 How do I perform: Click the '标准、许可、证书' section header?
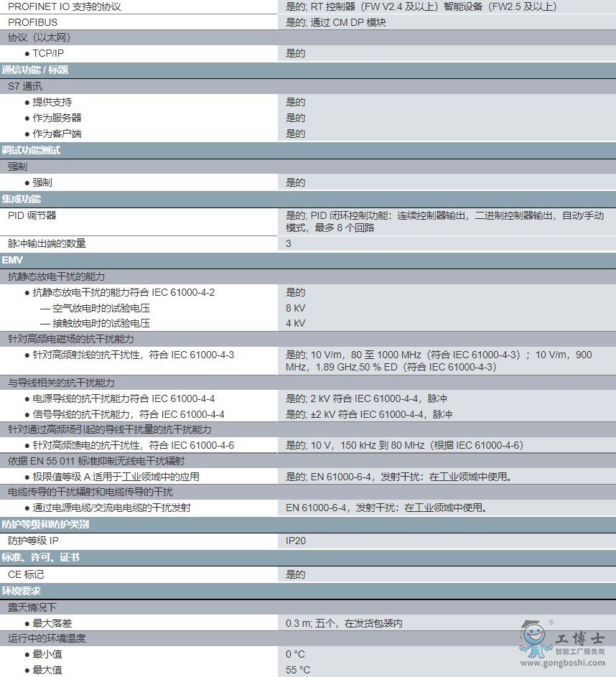41,558
